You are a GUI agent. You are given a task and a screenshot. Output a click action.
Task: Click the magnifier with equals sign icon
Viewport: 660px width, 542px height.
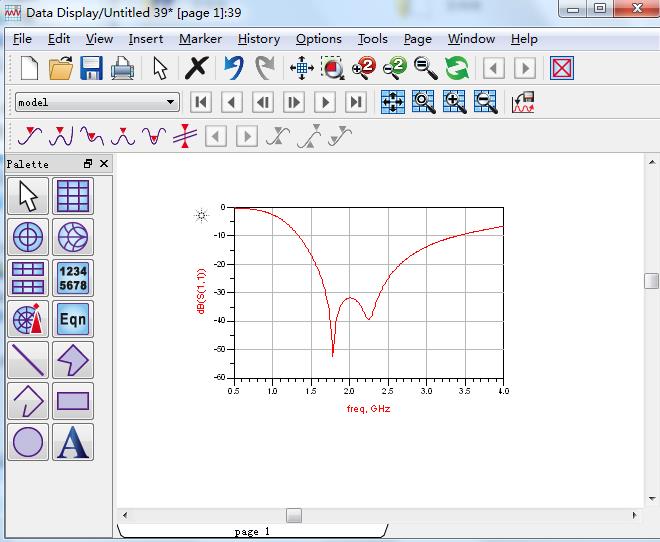tap(426, 68)
